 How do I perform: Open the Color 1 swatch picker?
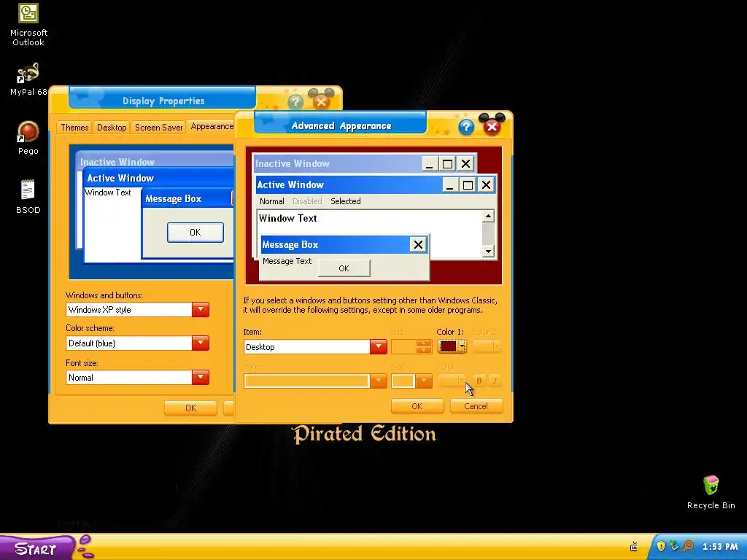coord(452,346)
